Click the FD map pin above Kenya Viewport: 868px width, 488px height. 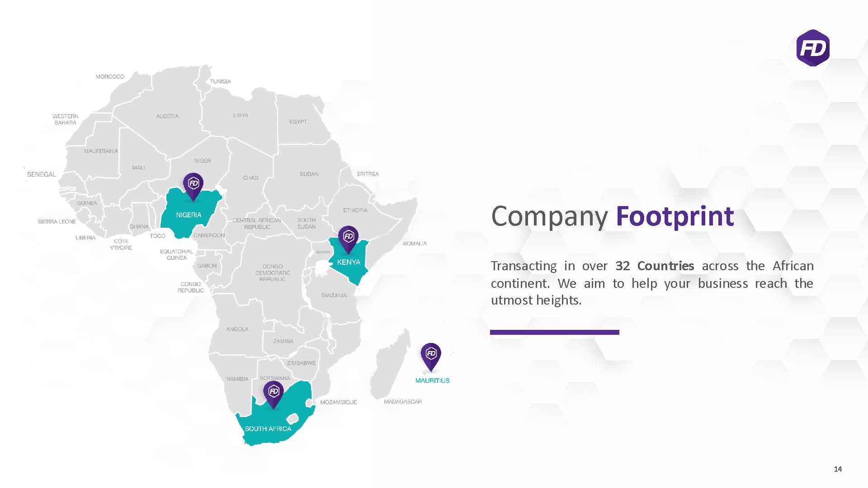click(x=348, y=239)
